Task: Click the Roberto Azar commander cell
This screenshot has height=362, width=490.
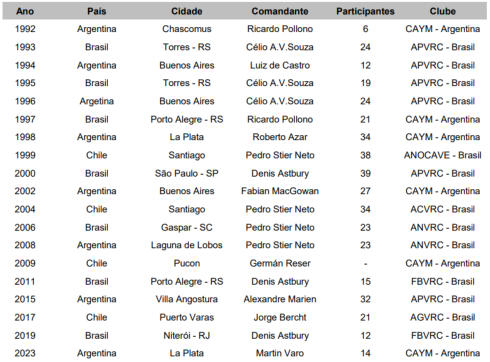Action: click(280, 137)
